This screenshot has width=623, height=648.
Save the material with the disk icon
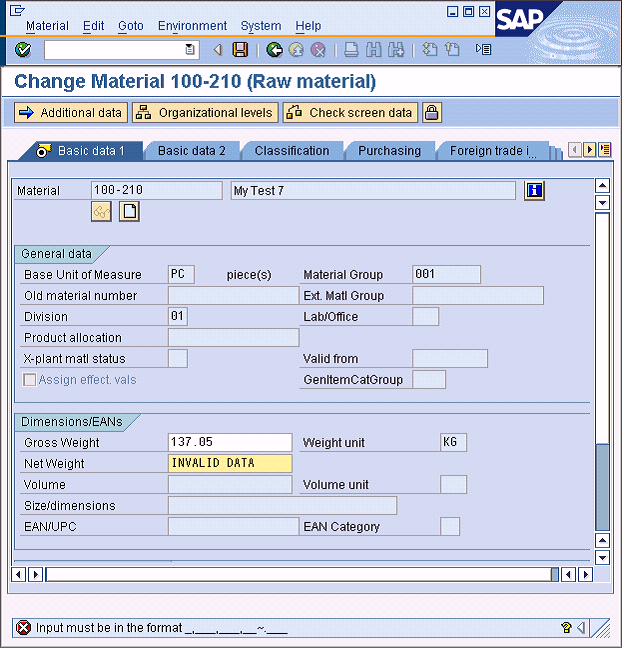coord(240,50)
